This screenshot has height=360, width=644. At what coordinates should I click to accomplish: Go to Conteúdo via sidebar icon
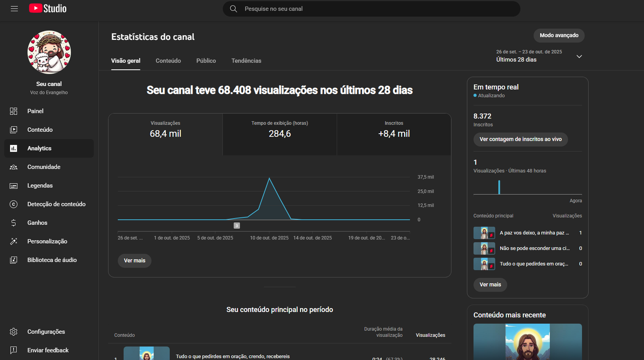point(14,130)
